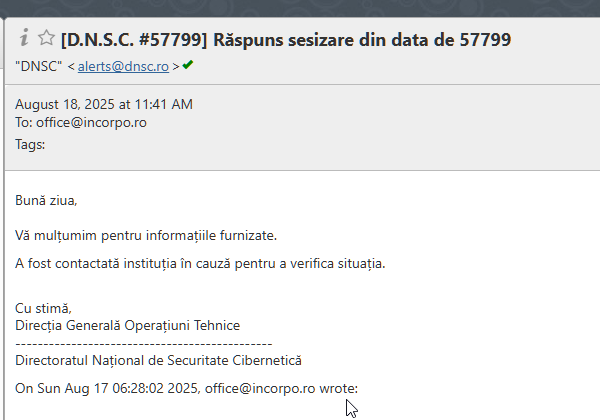Click the message info icon
This screenshot has width=600, height=420.
(24, 38)
